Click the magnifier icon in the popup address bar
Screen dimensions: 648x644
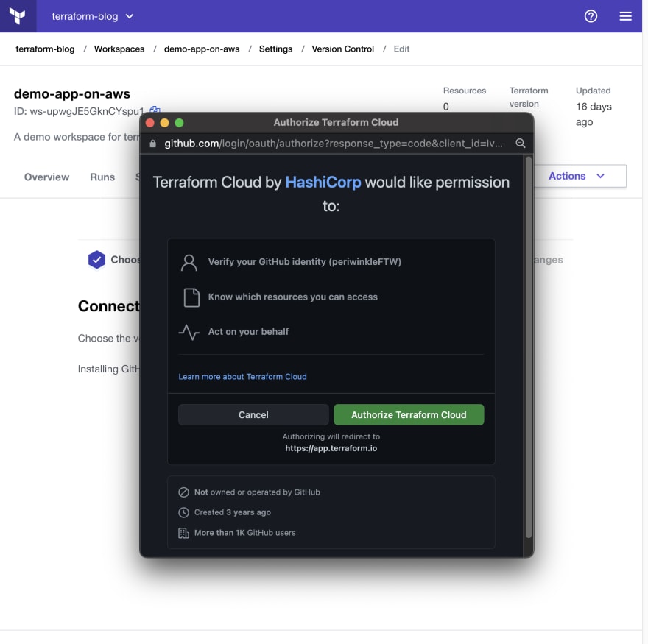coord(521,143)
